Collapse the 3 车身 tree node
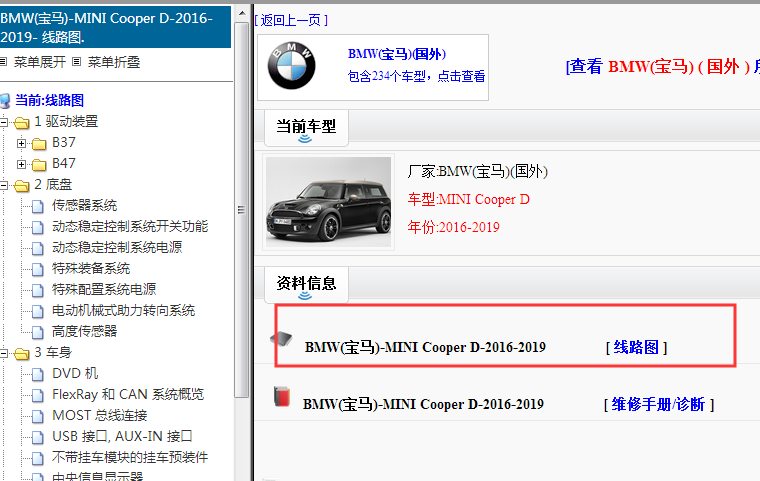760x481 pixels. 3,353
